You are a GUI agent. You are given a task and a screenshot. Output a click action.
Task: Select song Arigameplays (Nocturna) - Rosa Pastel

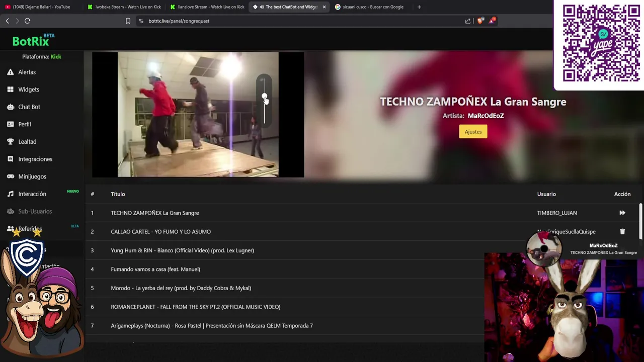212,326
